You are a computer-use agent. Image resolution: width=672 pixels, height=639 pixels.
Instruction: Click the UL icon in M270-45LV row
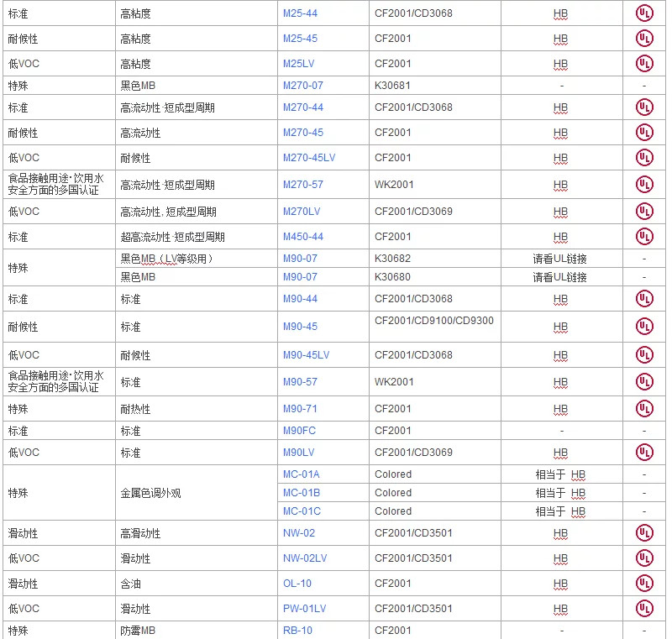pos(644,158)
